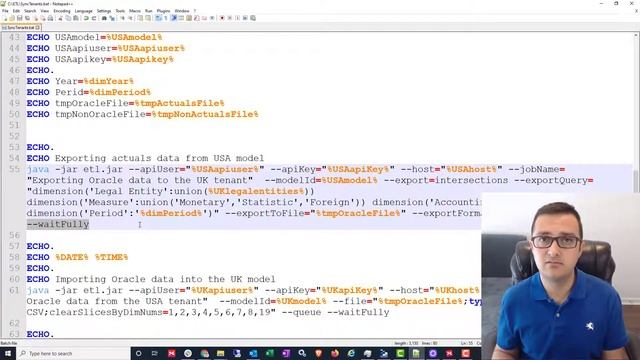This screenshot has width=640, height=360.
Task: Click "--waitFully" selected text on line 55
Action: click(x=58, y=224)
